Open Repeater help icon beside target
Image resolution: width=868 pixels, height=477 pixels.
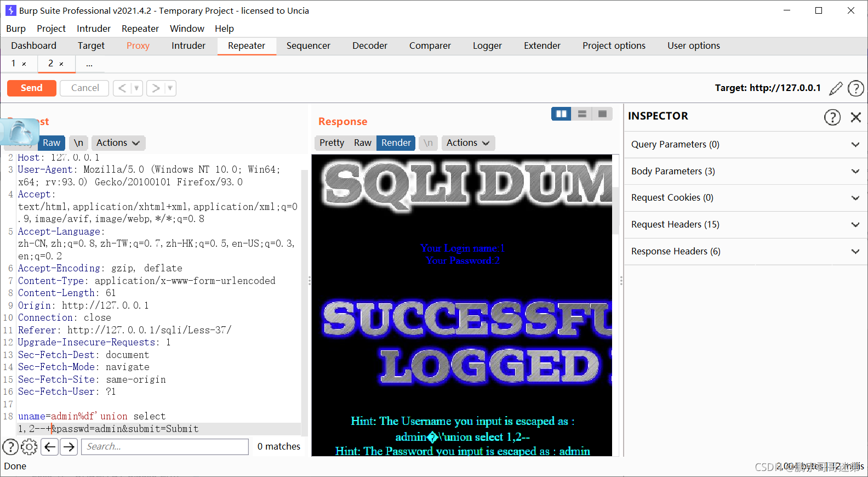point(855,88)
